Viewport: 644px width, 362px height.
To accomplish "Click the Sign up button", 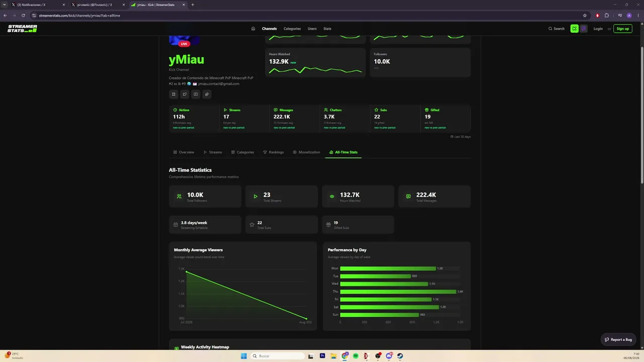I will [x=623, y=29].
